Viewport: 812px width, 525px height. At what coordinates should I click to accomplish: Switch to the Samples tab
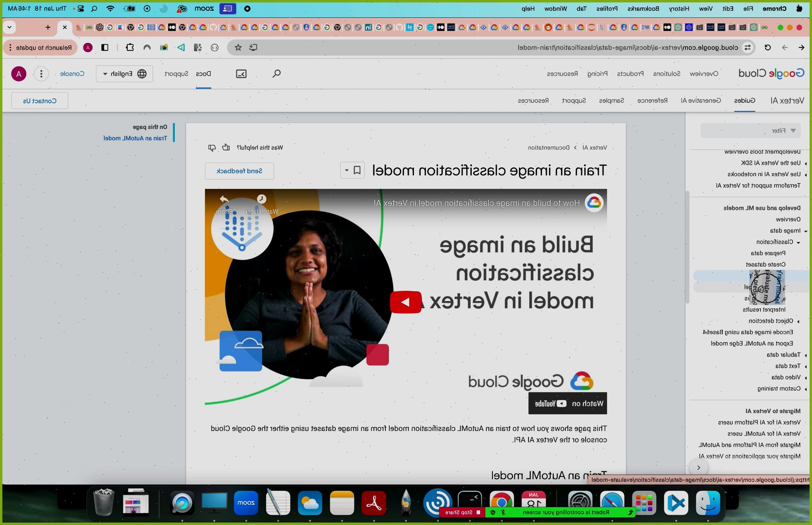click(611, 100)
